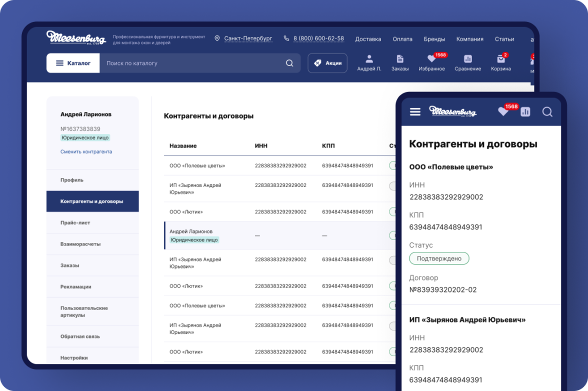588x391 pixels.
Task: Tap the mobile search magnifier icon
Action: click(x=547, y=111)
